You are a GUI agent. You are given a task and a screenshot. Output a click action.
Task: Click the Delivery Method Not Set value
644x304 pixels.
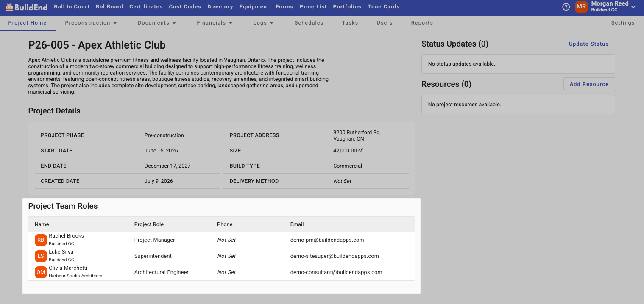[343, 181]
